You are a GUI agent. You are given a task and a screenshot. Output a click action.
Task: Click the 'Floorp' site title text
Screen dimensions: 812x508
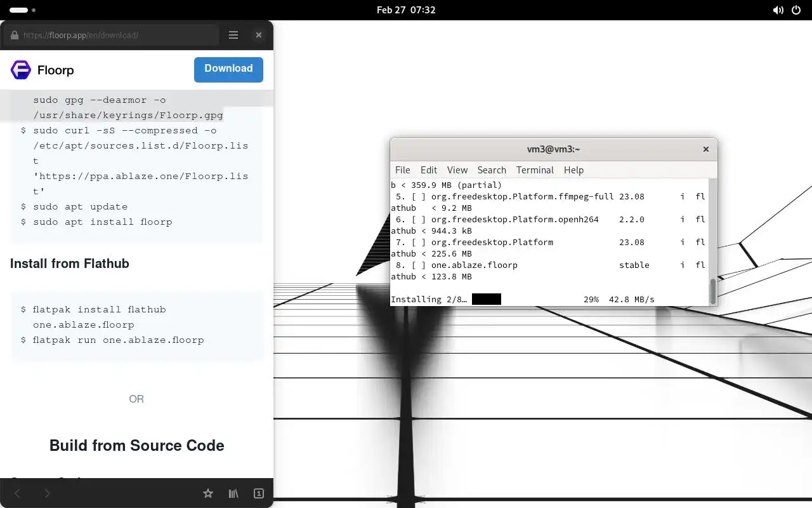(x=56, y=70)
